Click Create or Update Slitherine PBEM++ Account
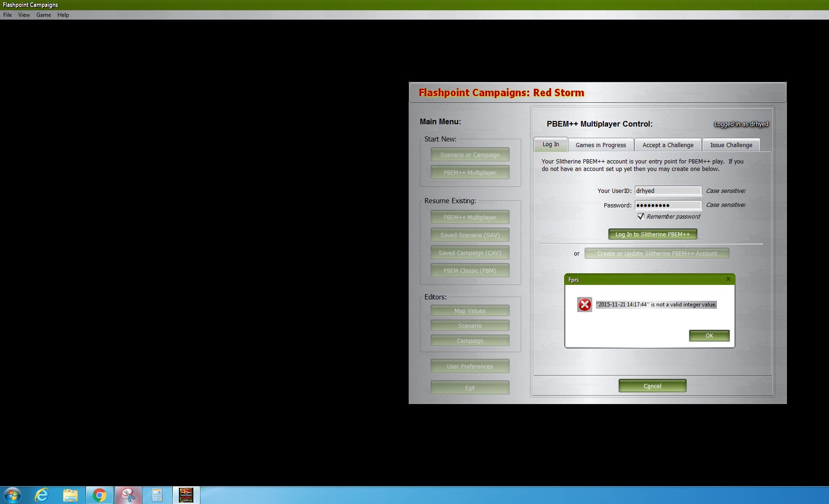 657,253
